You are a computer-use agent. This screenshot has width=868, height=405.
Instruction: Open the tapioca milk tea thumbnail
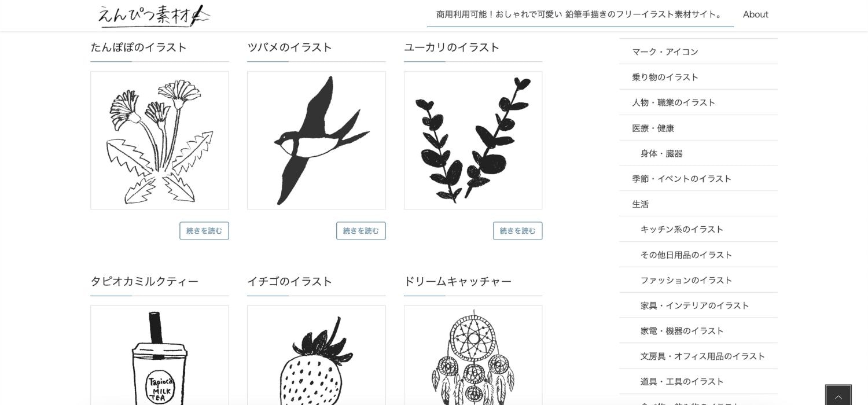(x=160, y=355)
